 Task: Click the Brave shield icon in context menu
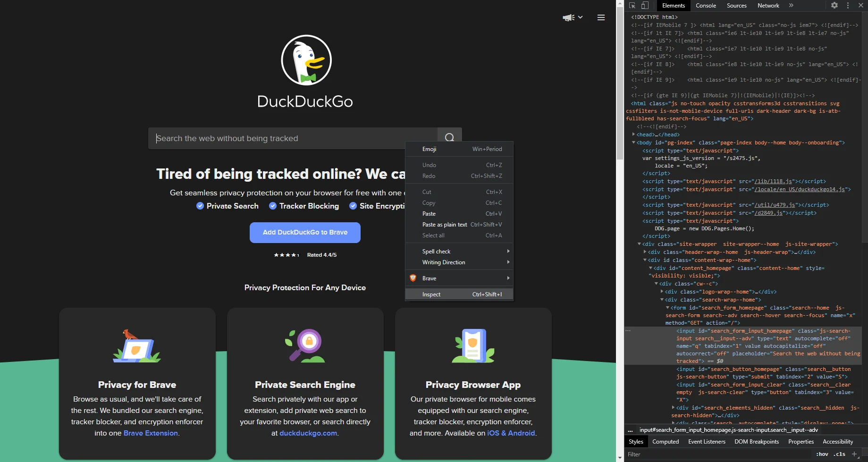click(413, 278)
